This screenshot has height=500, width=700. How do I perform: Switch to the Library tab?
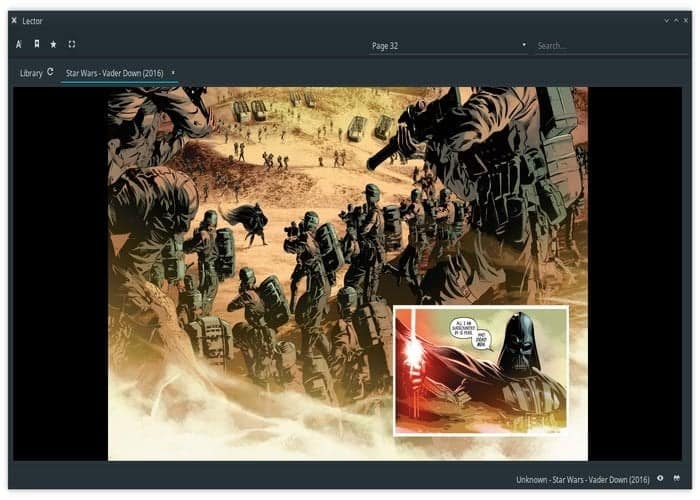(x=31, y=73)
